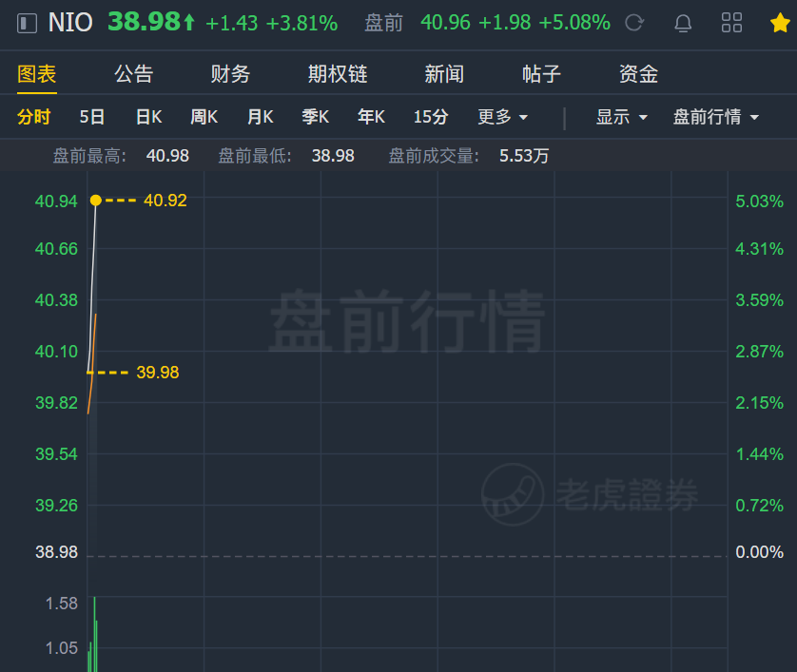Click the NIO ticker symbol
The width and height of the screenshot is (797, 672).
pos(70,23)
